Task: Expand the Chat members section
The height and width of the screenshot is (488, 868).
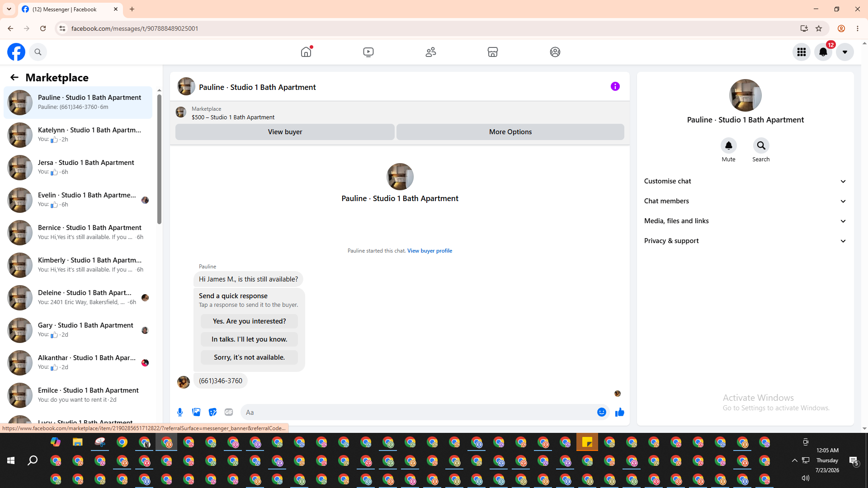Action: coord(745,201)
